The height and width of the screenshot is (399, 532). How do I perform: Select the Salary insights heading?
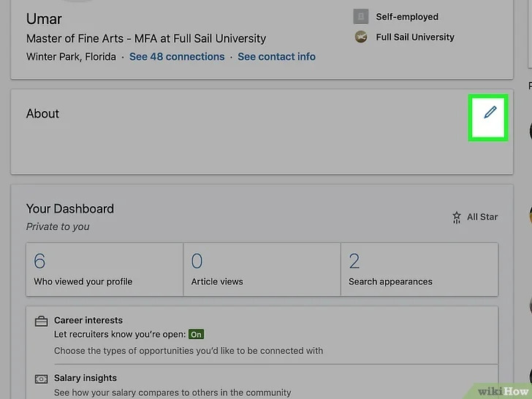coord(85,378)
